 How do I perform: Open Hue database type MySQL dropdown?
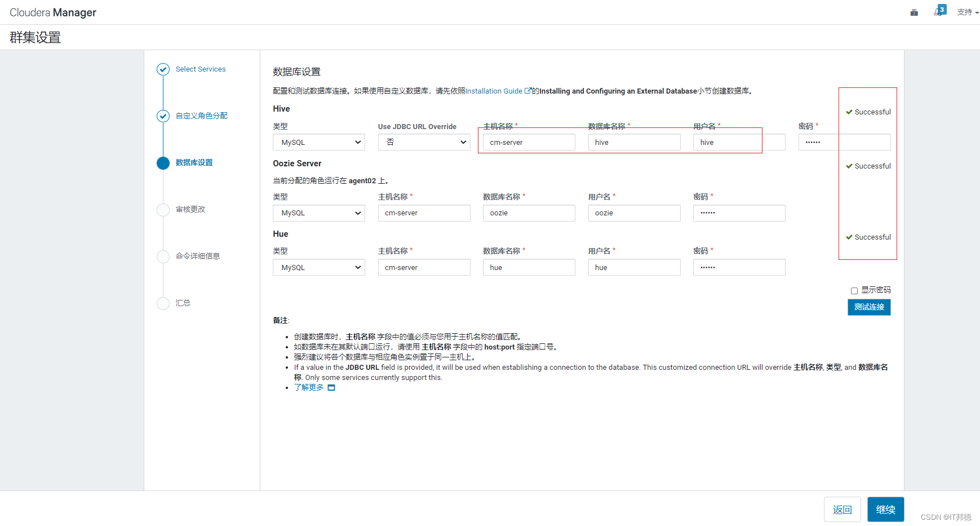tap(319, 268)
